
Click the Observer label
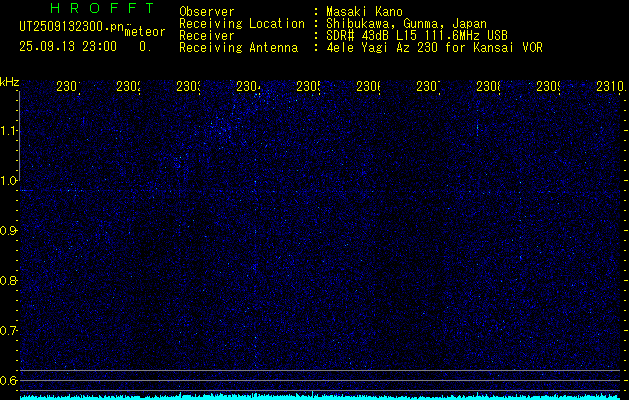pos(207,12)
